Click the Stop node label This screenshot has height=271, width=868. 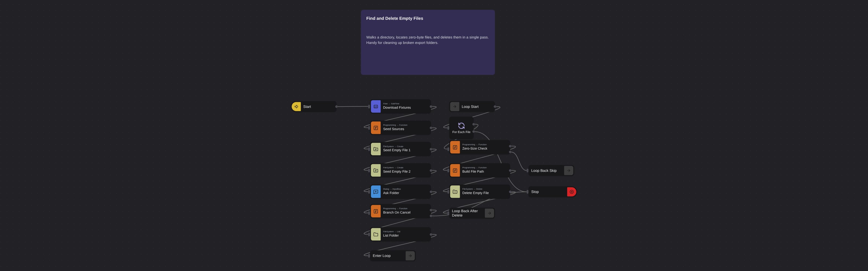pos(535,192)
